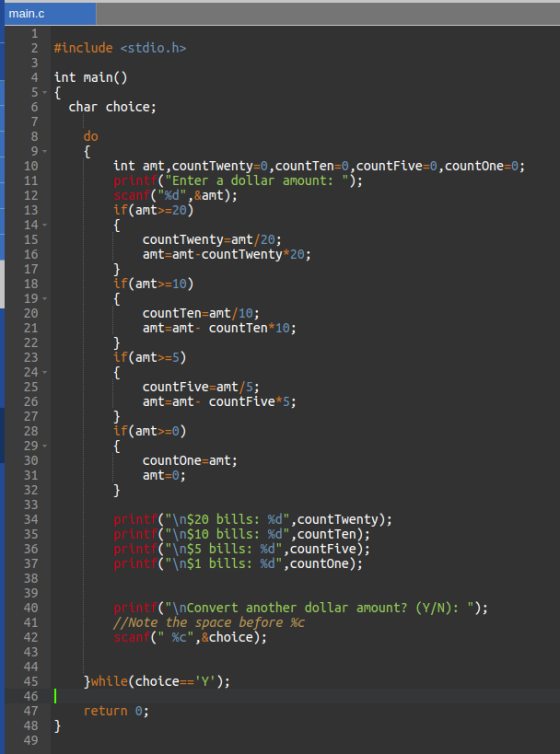This screenshot has height=754, width=560.
Task: Collapse the fold arrow at line 24
Action: click(44, 372)
